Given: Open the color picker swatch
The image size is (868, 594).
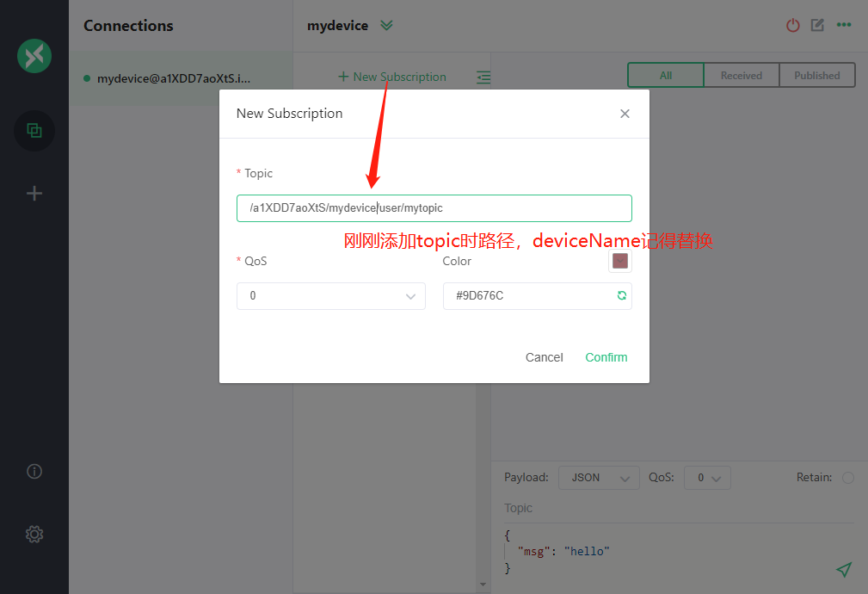Looking at the screenshot, I should (620, 261).
